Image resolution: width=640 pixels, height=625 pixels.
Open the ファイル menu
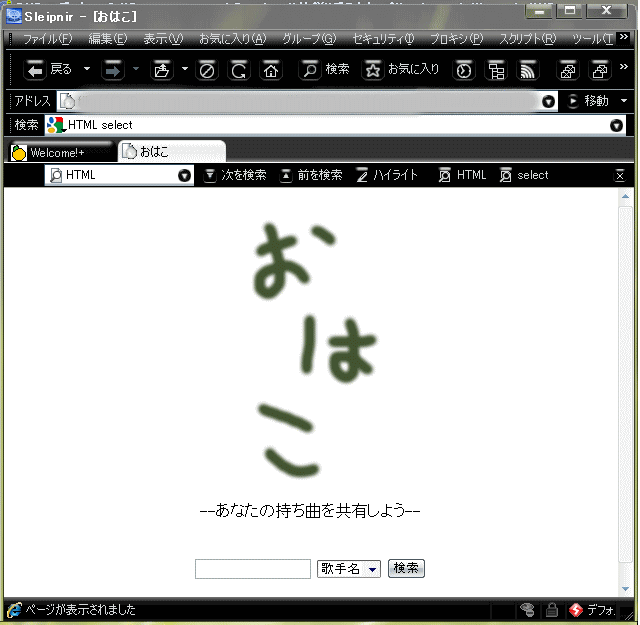(47, 39)
